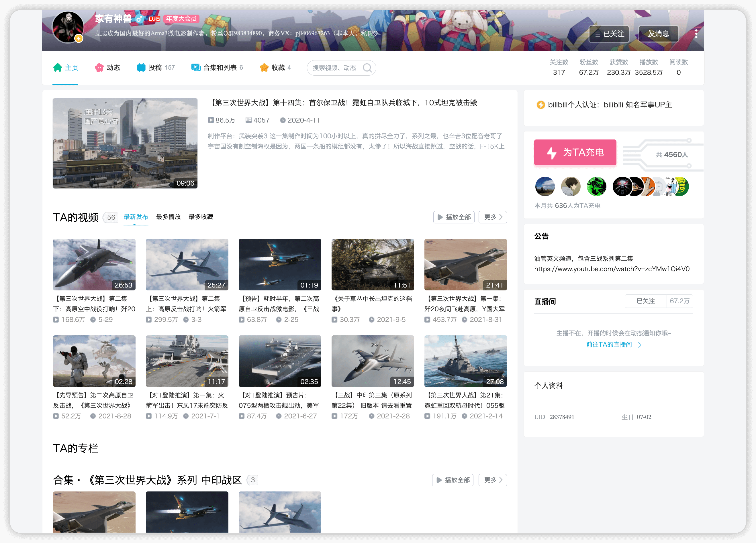Viewport: 756px width, 543px height.
Task: Open the 26:53 fighter jet video thumbnail
Action: pyautogui.click(x=94, y=265)
